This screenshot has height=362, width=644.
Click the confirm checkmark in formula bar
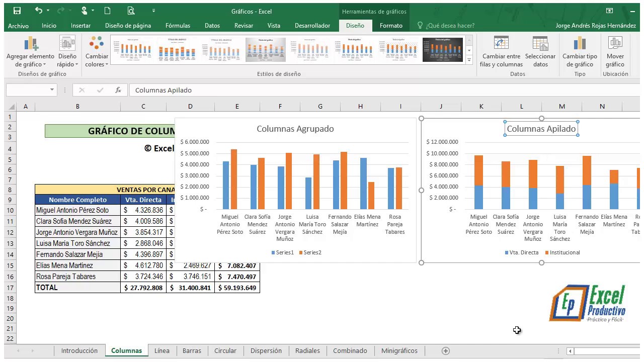coord(100,90)
